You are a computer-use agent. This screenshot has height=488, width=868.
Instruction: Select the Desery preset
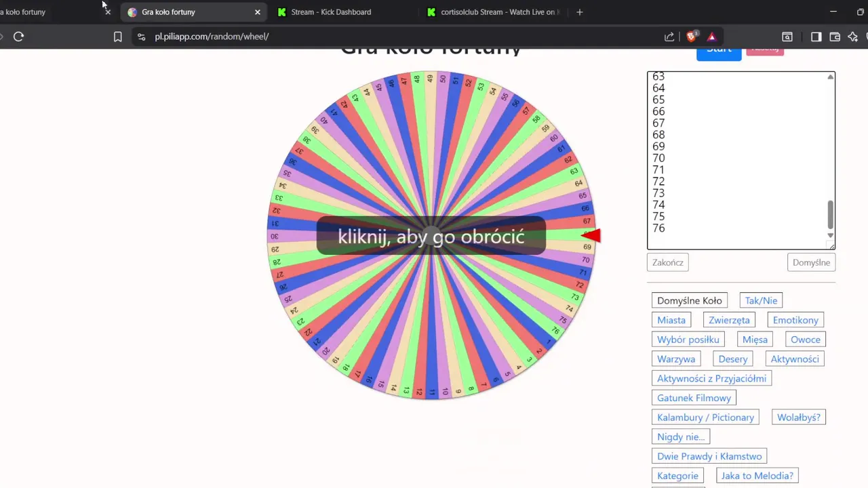pyautogui.click(x=733, y=359)
